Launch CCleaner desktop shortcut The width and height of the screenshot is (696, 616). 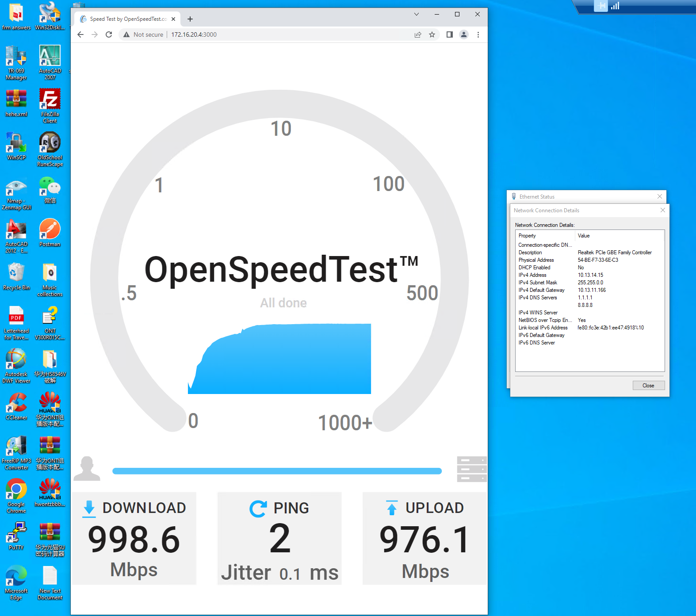(16, 406)
